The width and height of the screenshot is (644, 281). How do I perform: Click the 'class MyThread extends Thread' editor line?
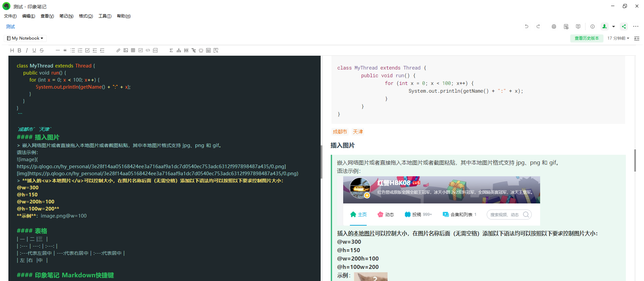click(56, 66)
